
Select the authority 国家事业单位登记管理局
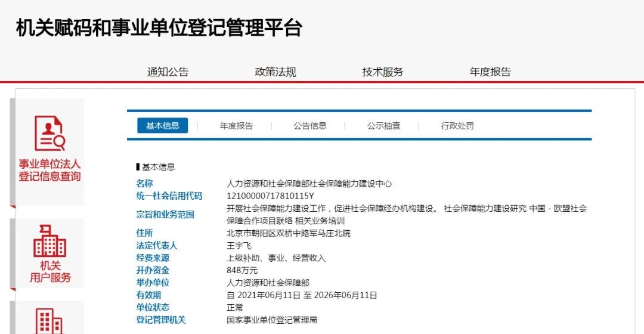click(272, 320)
